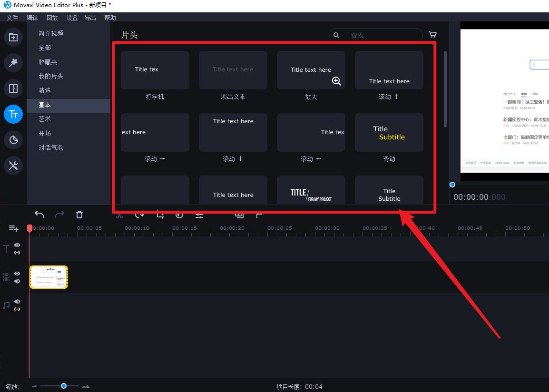Click the timeline zoom slider handle

(64, 386)
